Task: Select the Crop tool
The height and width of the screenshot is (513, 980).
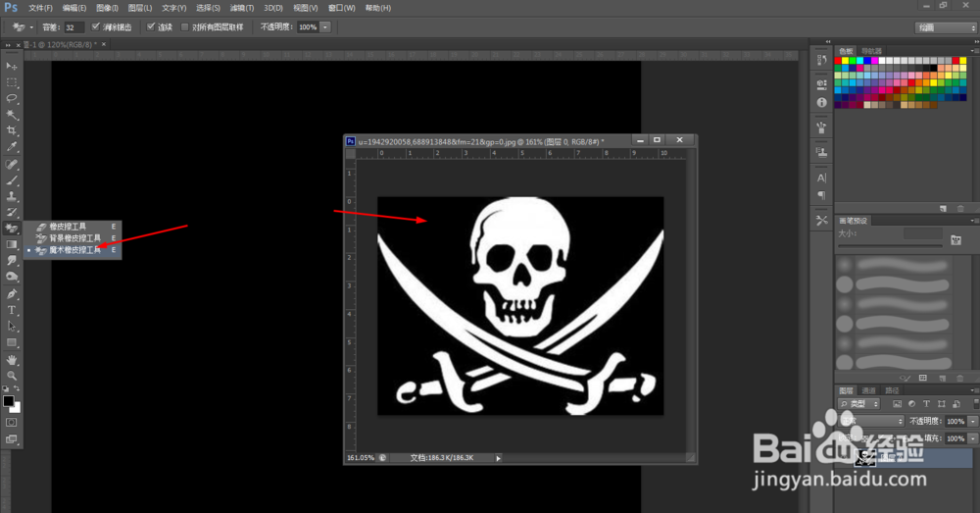Action: [x=11, y=130]
